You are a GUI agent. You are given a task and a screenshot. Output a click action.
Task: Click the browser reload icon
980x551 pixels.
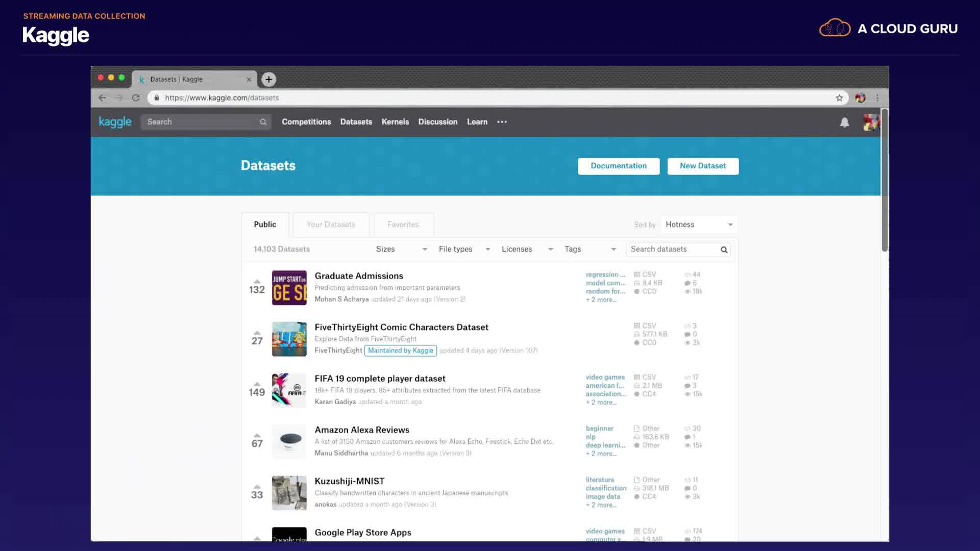point(136,98)
